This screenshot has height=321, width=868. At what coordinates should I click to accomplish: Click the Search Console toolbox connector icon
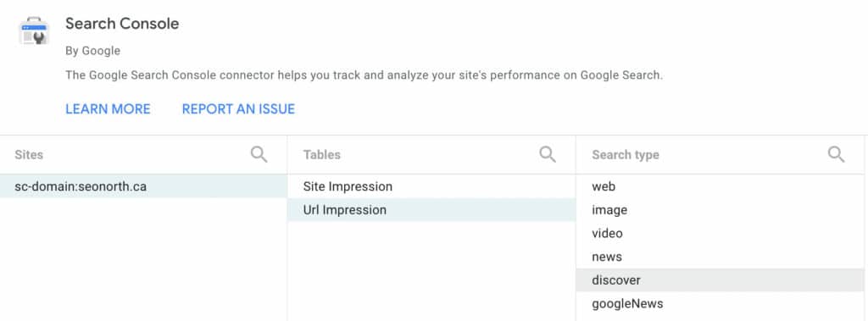click(34, 31)
